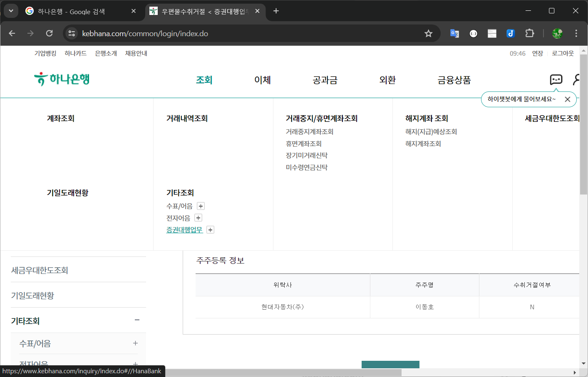Open the HAI chatbot icon
Screen dimensions: 588x377
pyautogui.click(x=556, y=79)
